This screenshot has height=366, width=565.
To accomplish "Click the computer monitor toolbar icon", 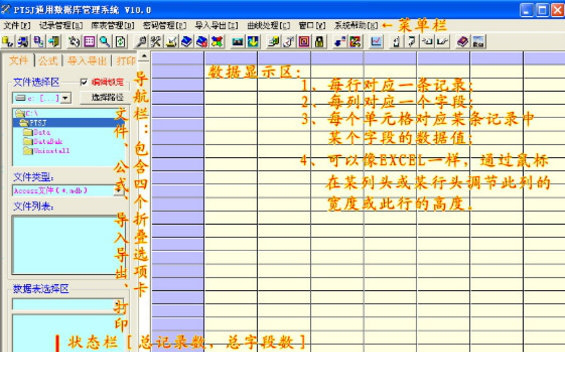I will click(x=23, y=42).
